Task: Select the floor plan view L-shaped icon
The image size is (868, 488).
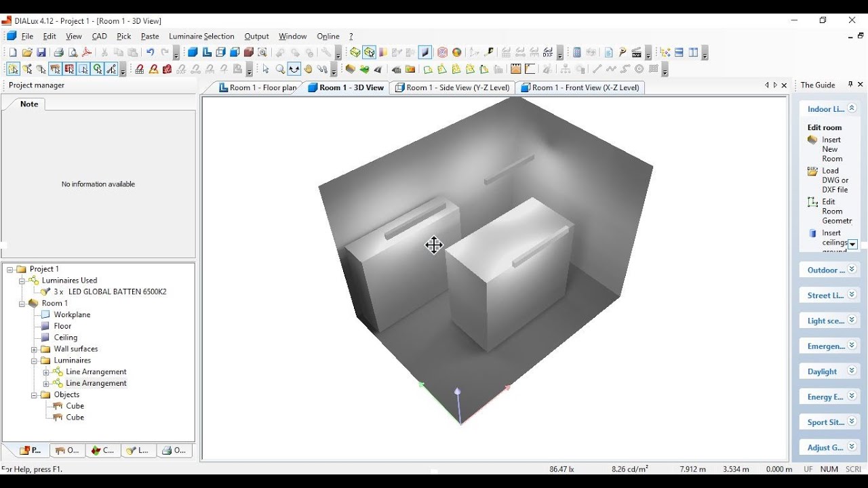Action: [x=207, y=52]
